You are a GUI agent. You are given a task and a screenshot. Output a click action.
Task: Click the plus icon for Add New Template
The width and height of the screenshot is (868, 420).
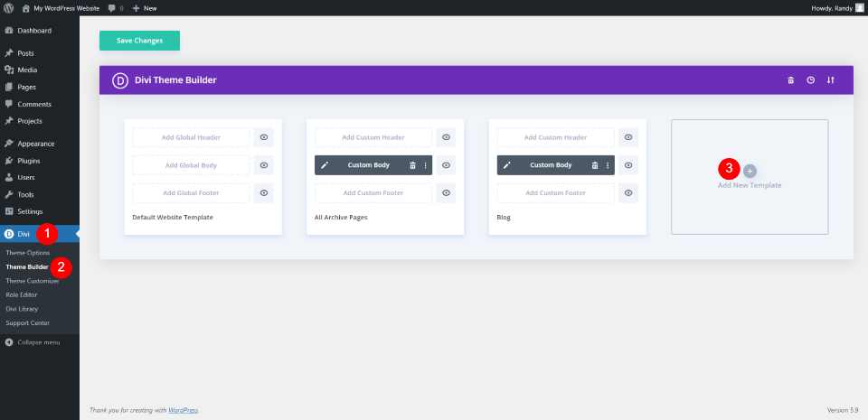coord(750,171)
